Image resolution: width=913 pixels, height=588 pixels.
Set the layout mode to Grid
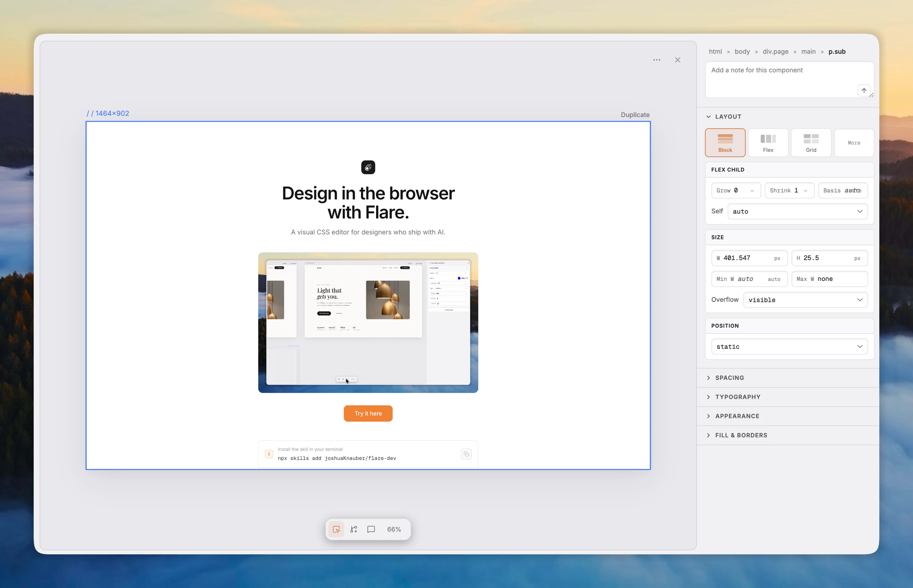[x=810, y=143]
